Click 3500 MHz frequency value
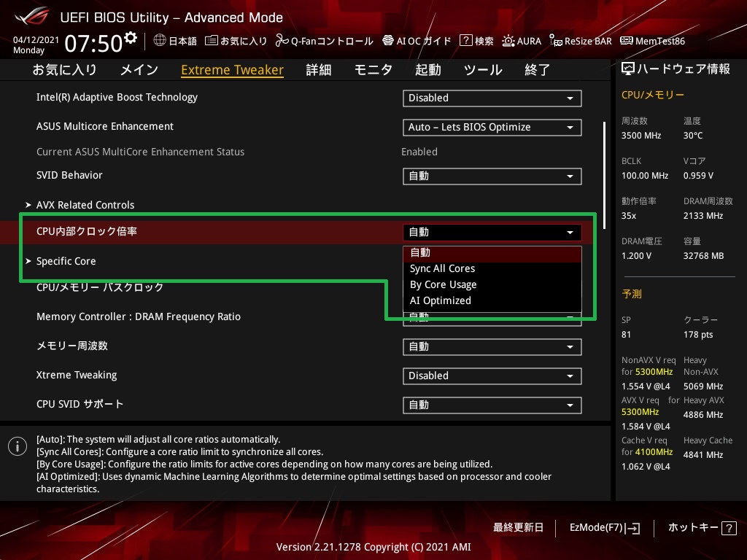This screenshot has height=560, width=747. [x=641, y=136]
